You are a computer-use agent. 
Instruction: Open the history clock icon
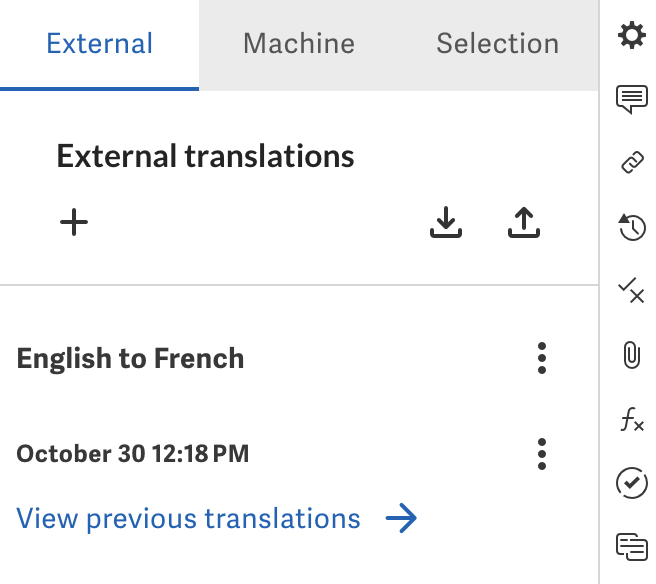click(x=631, y=228)
